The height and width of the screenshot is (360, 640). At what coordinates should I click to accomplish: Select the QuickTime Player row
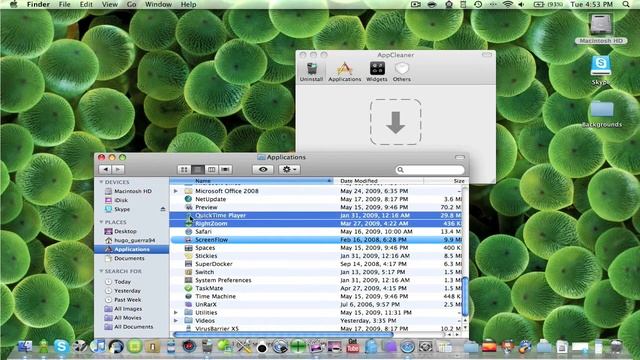[316, 216]
